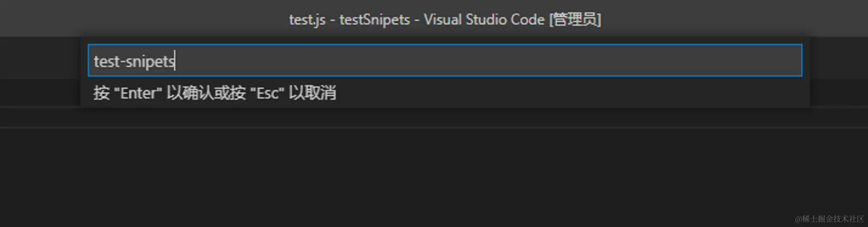Image resolution: width=868 pixels, height=227 pixels.
Task: Click the "Esc" word in the hint
Action: pos(267,93)
